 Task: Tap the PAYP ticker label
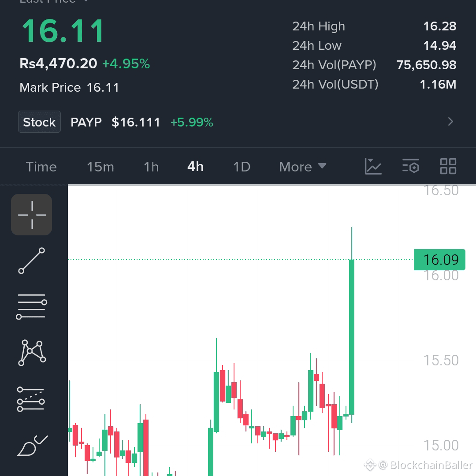(86, 122)
